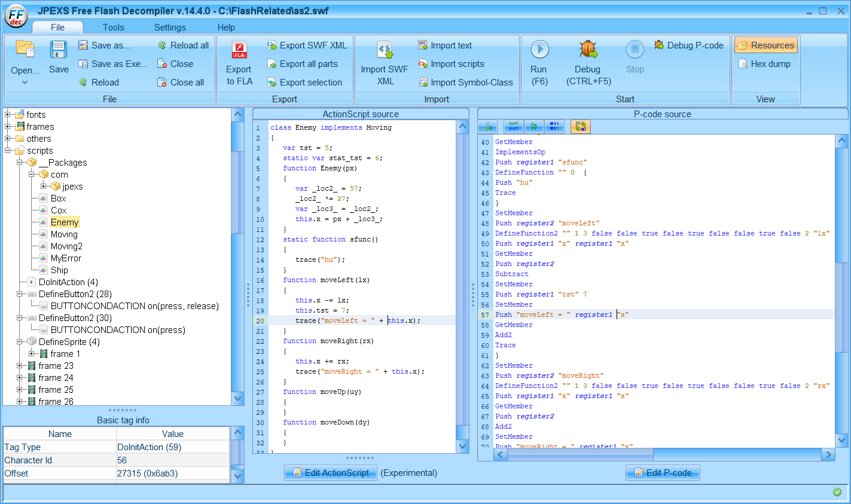
Task: Click the Edit ActionScript button
Action: click(331, 473)
